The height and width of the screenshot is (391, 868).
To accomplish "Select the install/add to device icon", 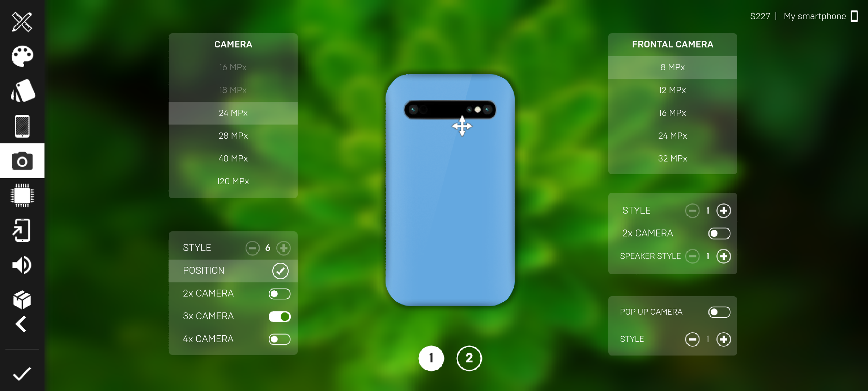I will [22, 229].
